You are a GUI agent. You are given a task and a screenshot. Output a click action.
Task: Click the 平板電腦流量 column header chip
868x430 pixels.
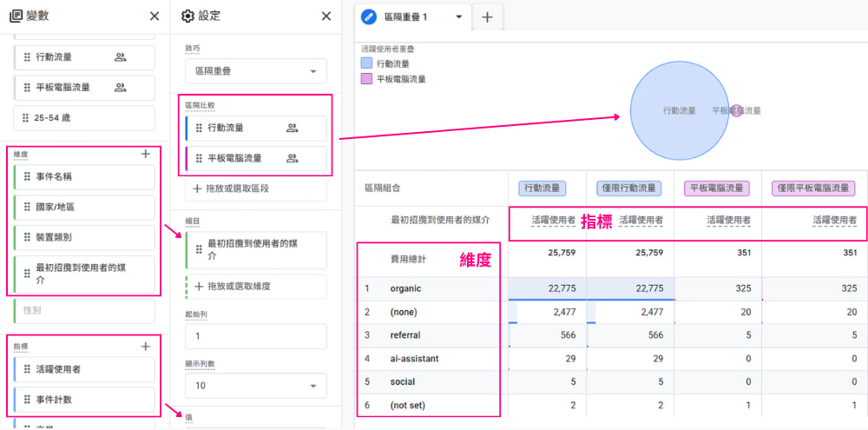click(718, 189)
